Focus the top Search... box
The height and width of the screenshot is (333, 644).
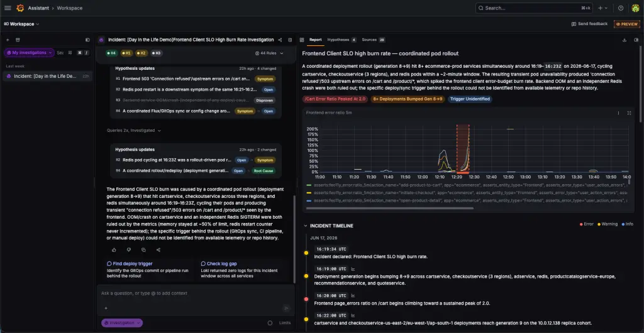535,8
